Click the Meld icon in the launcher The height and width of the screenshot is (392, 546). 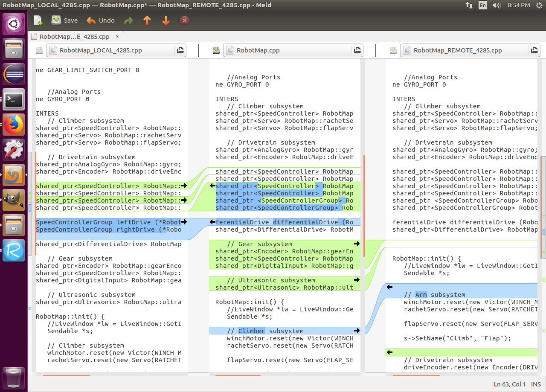[x=14, y=175]
